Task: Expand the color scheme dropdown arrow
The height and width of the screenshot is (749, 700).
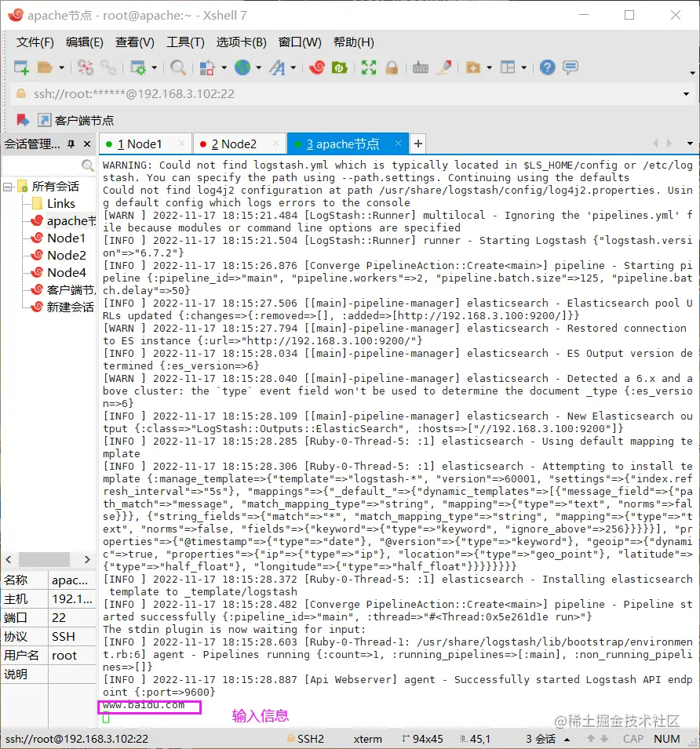Action: (224, 67)
